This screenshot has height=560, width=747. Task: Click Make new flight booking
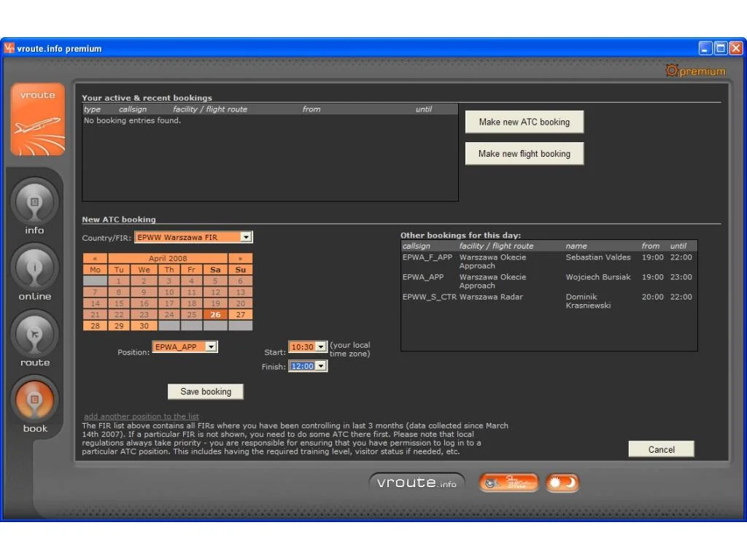(524, 154)
